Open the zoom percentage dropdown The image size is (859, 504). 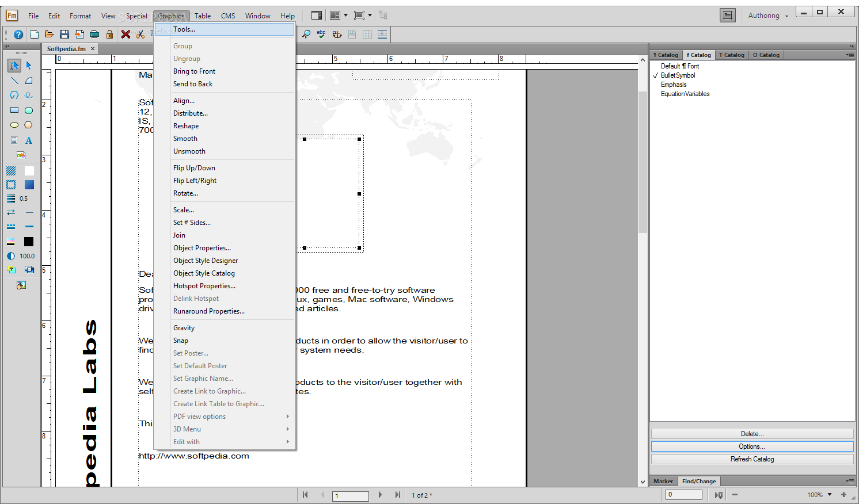tap(830, 495)
